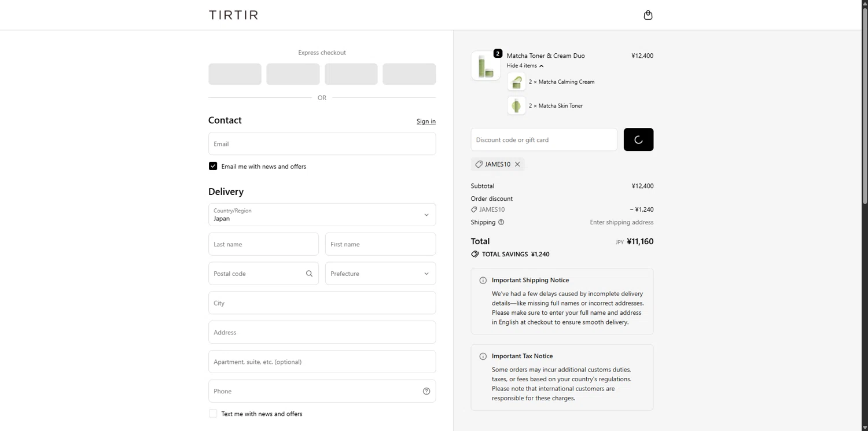This screenshot has width=868, height=431.
Task: Check Text me with news and offers
Action: [x=213, y=414]
